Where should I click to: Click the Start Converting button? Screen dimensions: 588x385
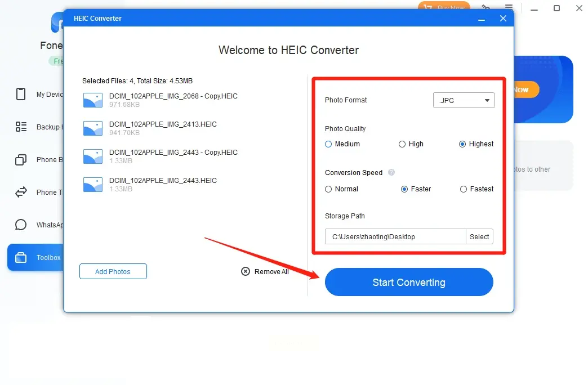[x=409, y=282]
